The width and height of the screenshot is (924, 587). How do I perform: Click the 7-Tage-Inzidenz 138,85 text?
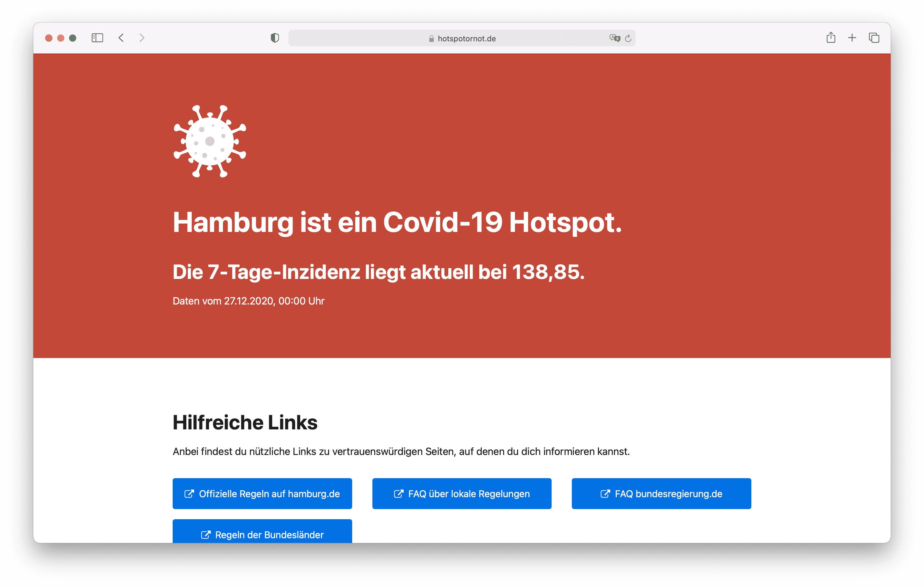378,272
